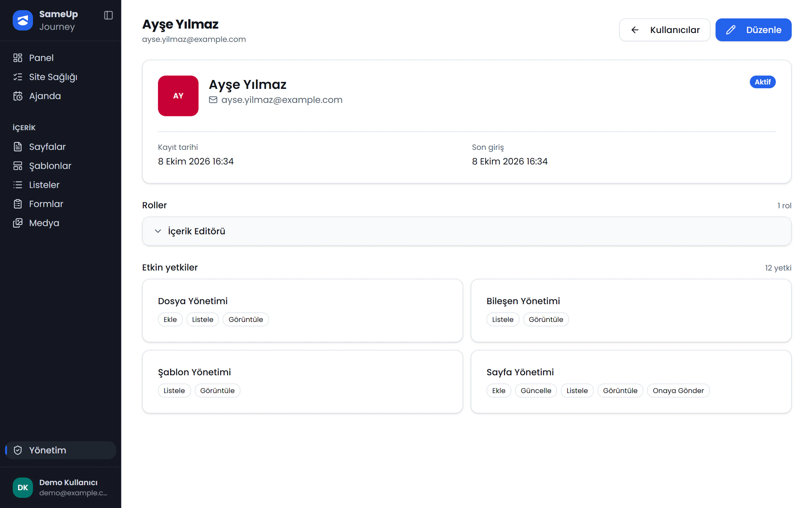Click the Formlar clipboard icon
812x508 pixels.
(x=18, y=204)
